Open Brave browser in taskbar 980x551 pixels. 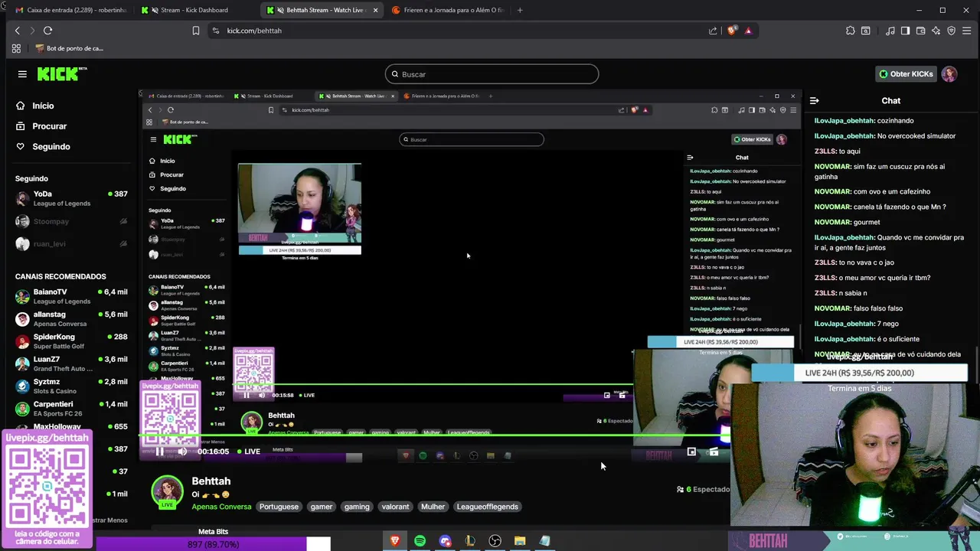[x=395, y=541]
